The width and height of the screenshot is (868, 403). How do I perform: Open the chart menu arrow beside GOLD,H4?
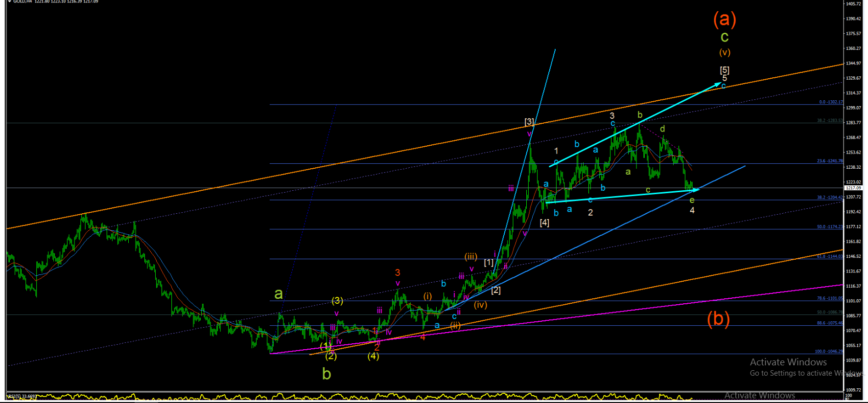point(9,1)
